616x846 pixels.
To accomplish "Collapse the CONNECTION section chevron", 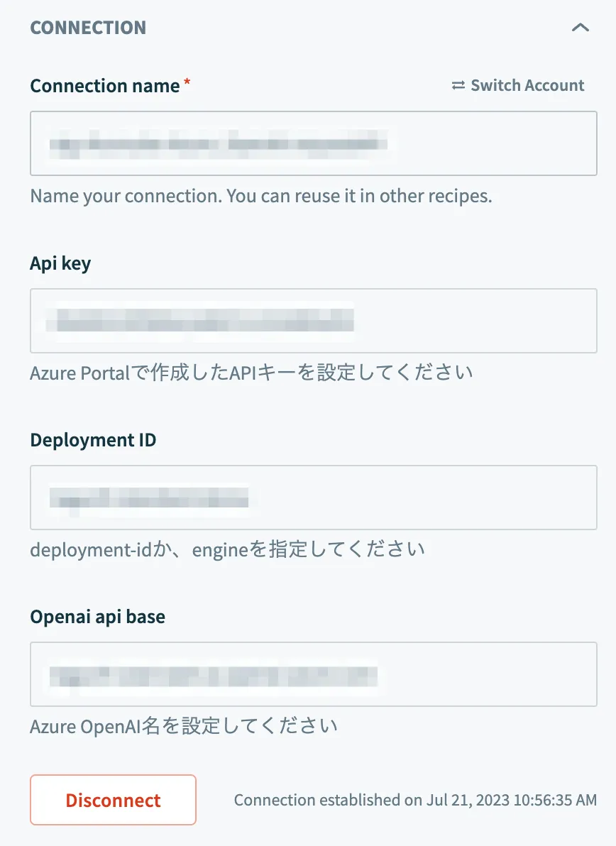I will [580, 28].
